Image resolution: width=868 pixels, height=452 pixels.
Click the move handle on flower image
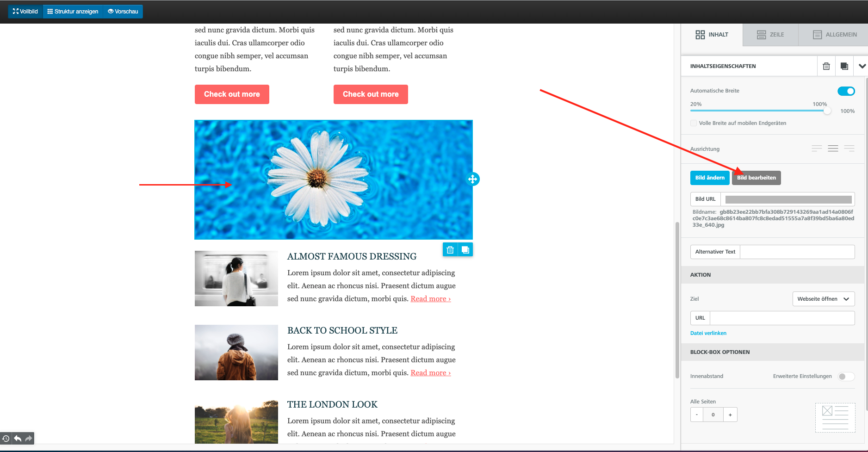(x=472, y=179)
